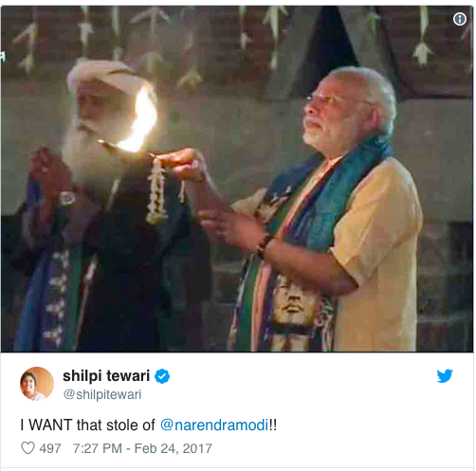Click the hanging leaf decorations atop the photo
This screenshot has height=471, width=476.
click(237, 38)
